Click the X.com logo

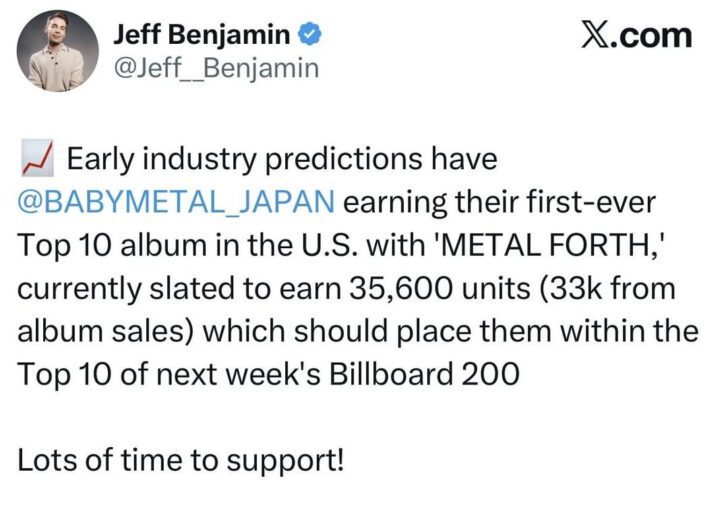tap(636, 35)
